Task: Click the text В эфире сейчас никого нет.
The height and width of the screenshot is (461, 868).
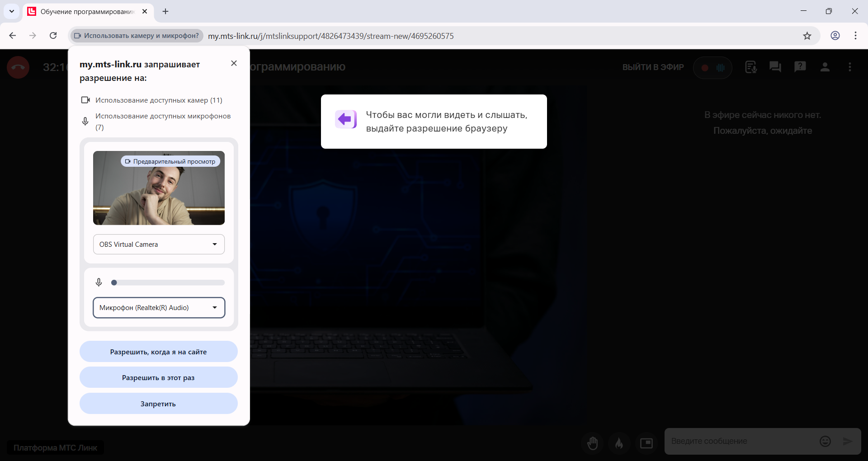Action: coord(763,115)
